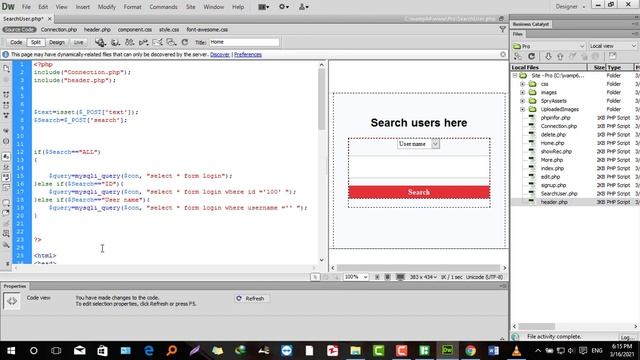
Task: Select the Connection.php related file
Action: pyautogui.click(x=59, y=29)
